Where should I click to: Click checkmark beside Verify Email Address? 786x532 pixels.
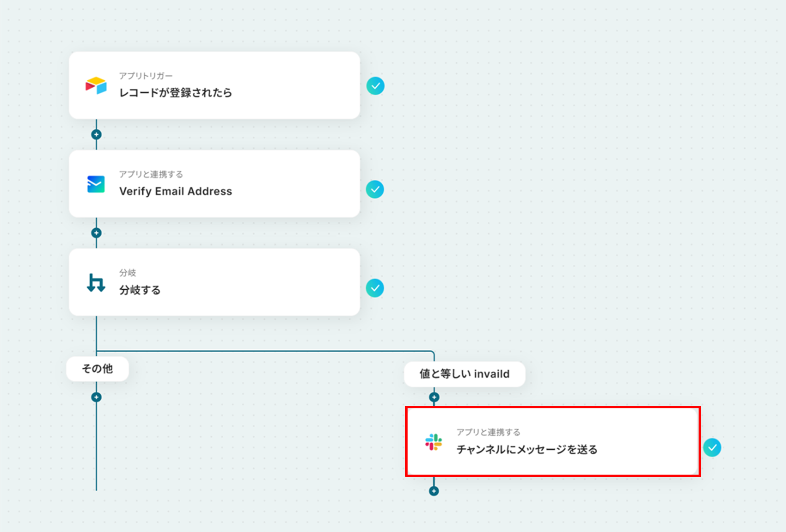click(x=375, y=190)
